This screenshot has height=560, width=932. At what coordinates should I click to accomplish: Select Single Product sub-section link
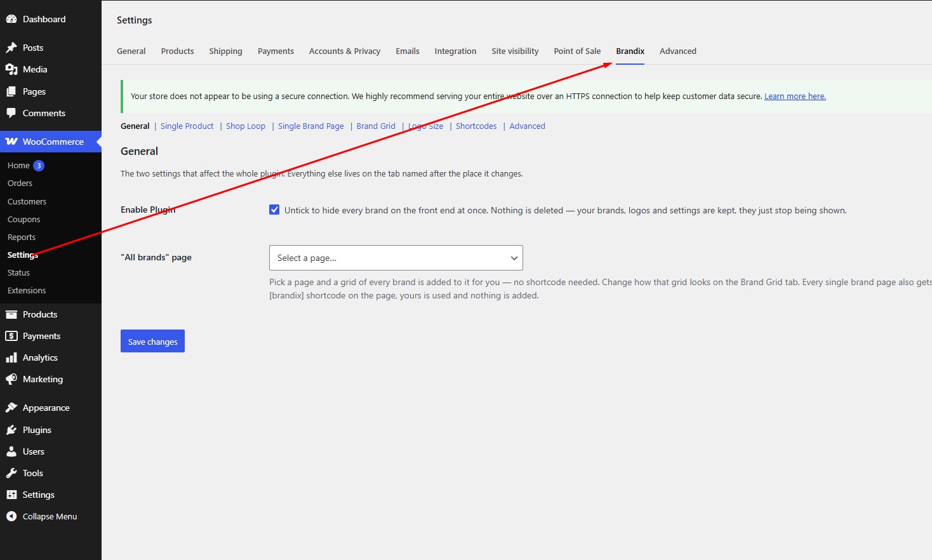187,126
